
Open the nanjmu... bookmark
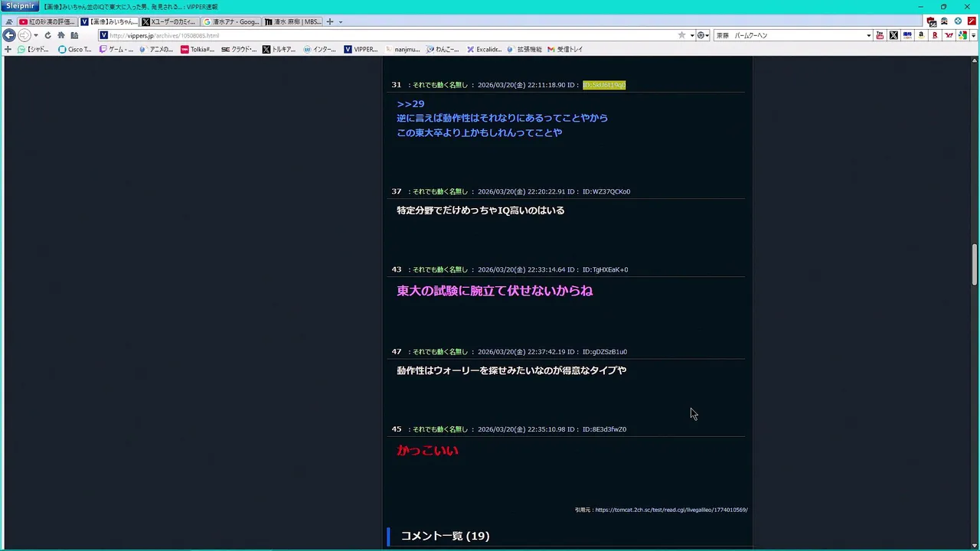pos(403,49)
